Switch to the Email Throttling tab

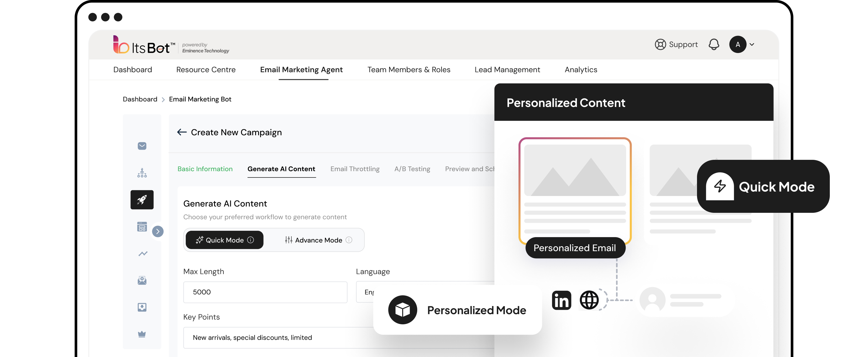coord(355,169)
